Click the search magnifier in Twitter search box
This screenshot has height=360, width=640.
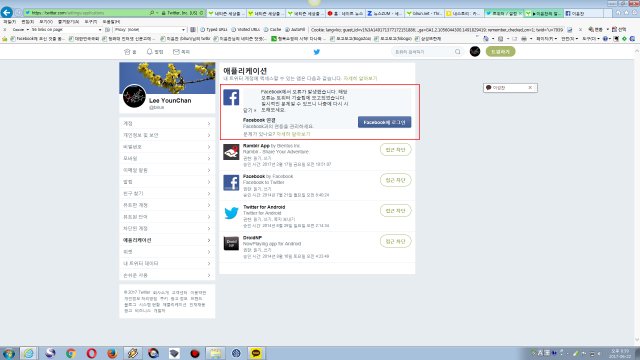click(458, 52)
